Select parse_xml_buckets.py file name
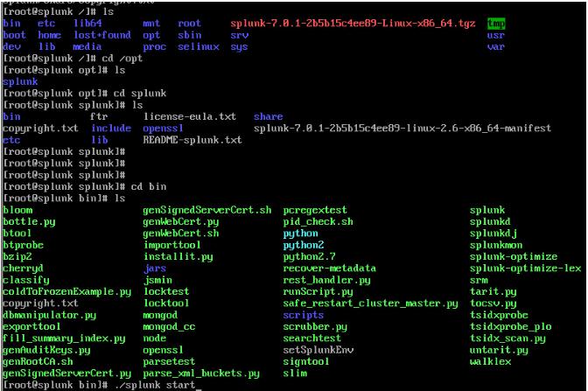The image size is (588, 391). click(x=201, y=374)
